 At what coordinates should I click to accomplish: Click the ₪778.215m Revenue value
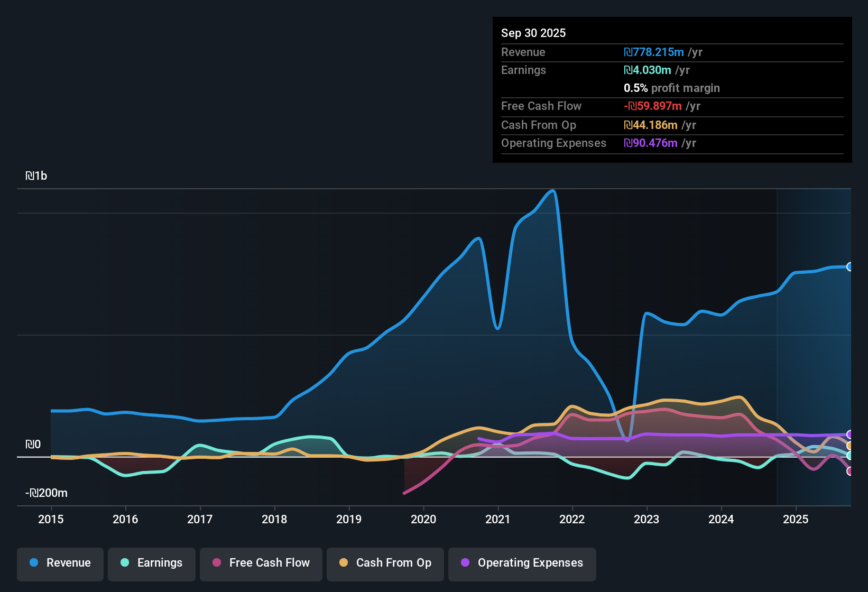pos(653,52)
